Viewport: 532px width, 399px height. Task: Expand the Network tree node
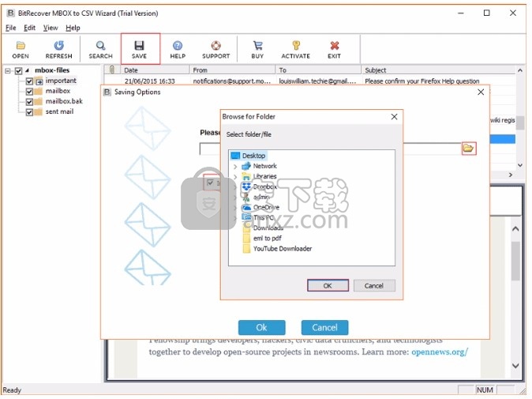click(x=235, y=167)
